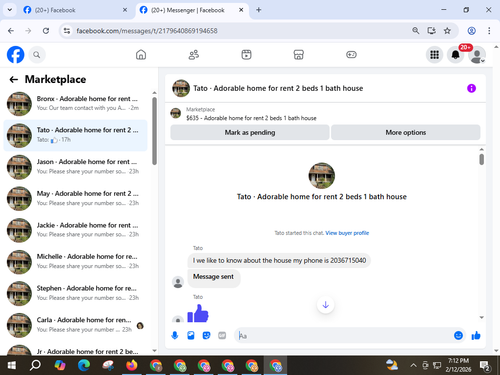
Task: Click the conversation list scrollbar thumb
Action: coord(154,131)
